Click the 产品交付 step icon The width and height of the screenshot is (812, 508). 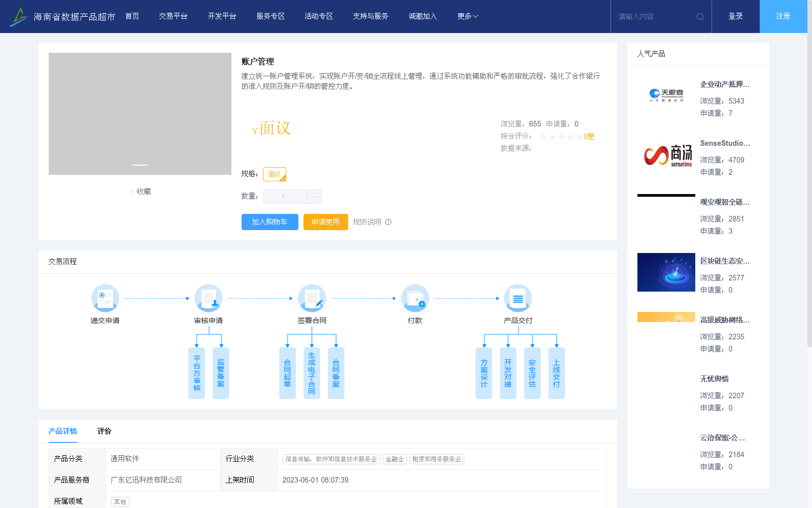tap(518, 298)
